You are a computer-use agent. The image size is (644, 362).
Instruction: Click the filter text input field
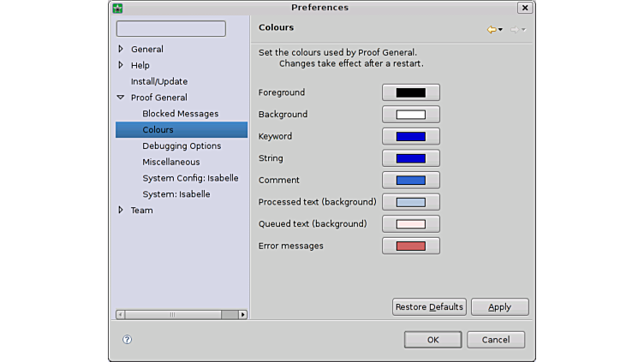point(171,29)
